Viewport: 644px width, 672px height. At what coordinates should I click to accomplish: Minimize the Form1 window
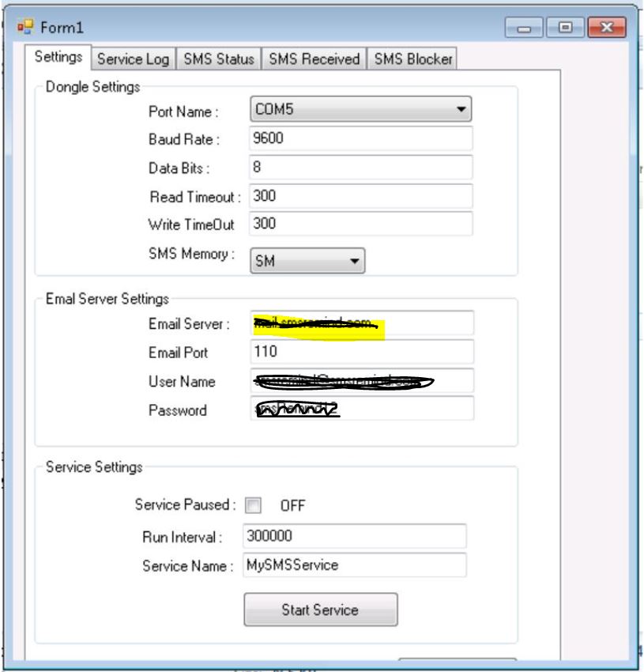525,29
